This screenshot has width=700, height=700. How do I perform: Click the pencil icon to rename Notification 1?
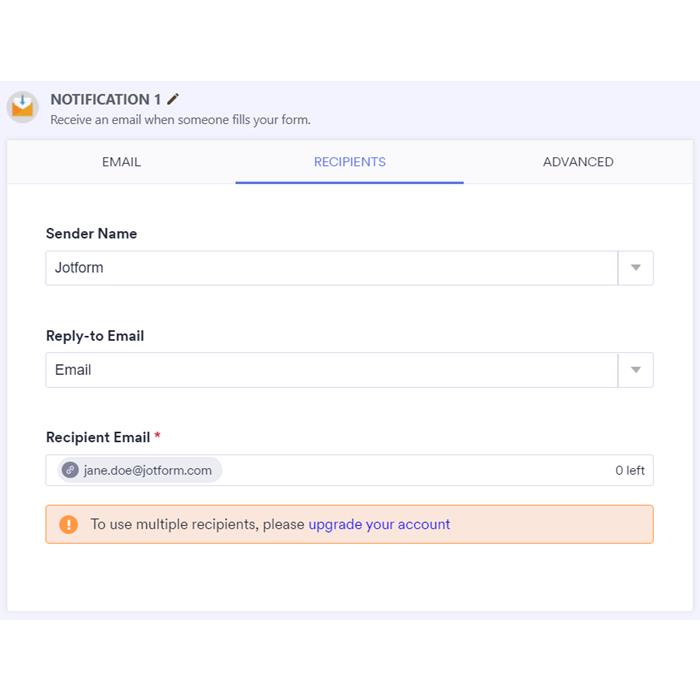coord(173,99)
